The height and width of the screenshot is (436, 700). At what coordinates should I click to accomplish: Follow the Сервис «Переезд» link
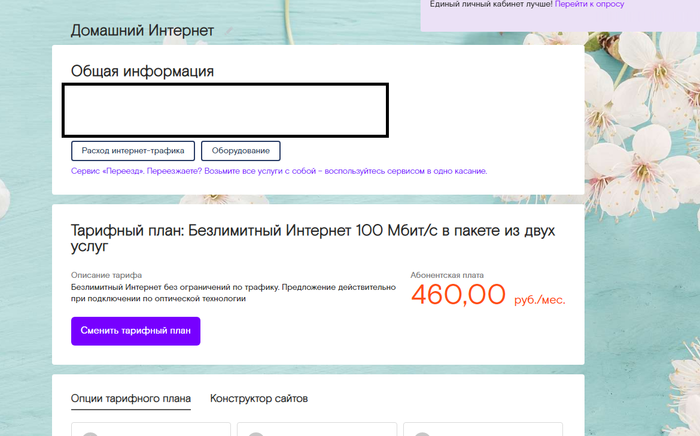279,171
